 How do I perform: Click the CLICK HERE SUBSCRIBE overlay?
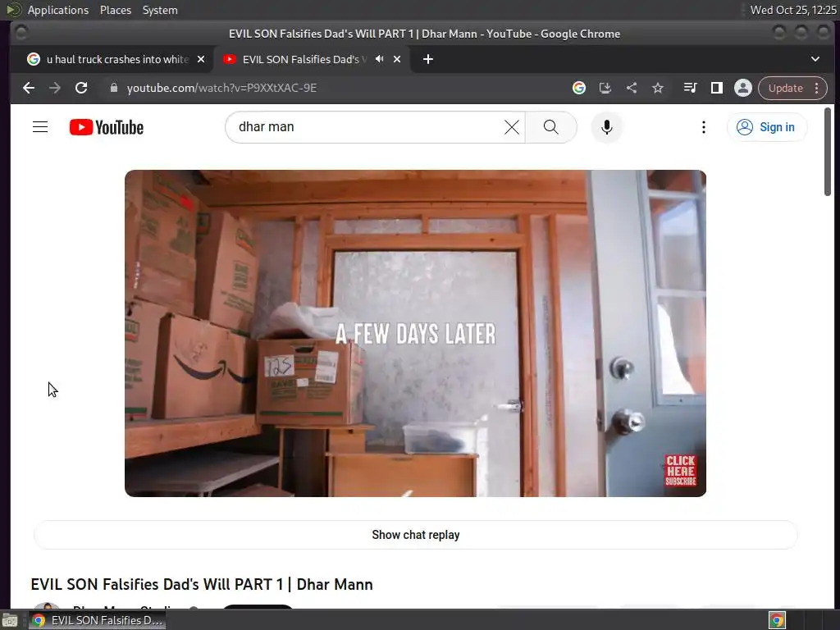point(680,470)
